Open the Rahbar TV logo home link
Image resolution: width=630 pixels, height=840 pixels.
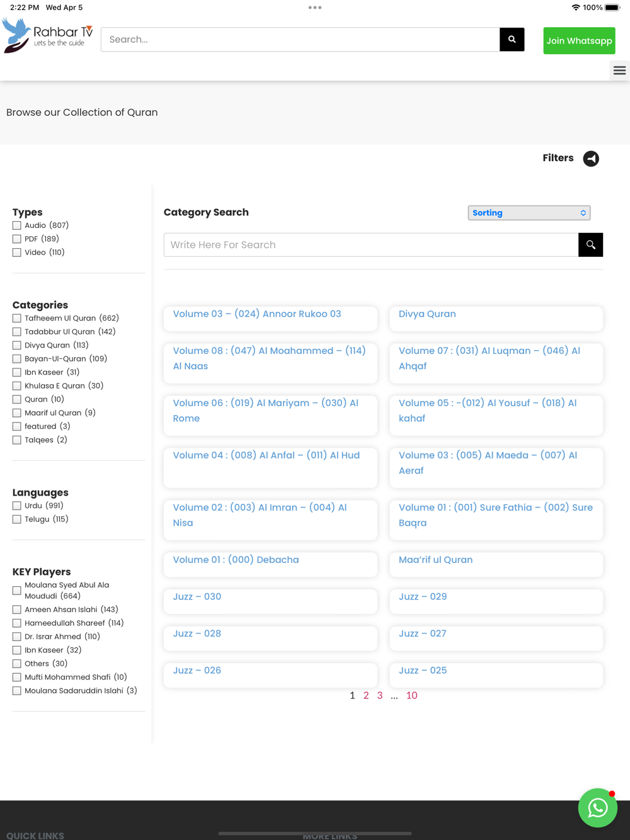tap(48, 35)
